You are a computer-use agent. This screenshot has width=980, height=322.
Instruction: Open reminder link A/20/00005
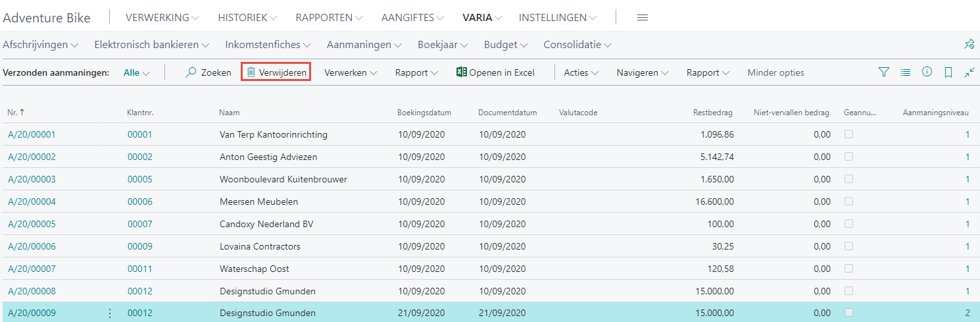pos(32,224)
